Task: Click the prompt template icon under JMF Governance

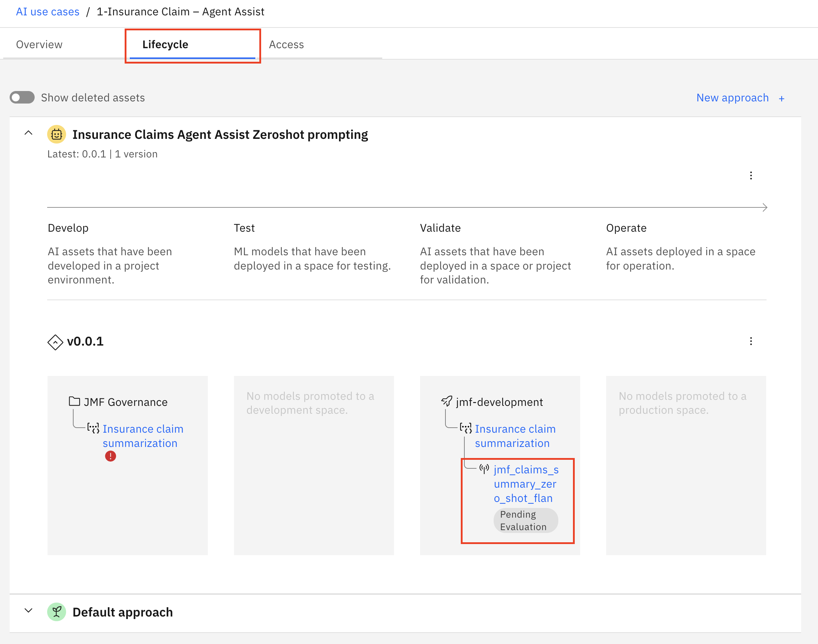Action: (93, 428)
